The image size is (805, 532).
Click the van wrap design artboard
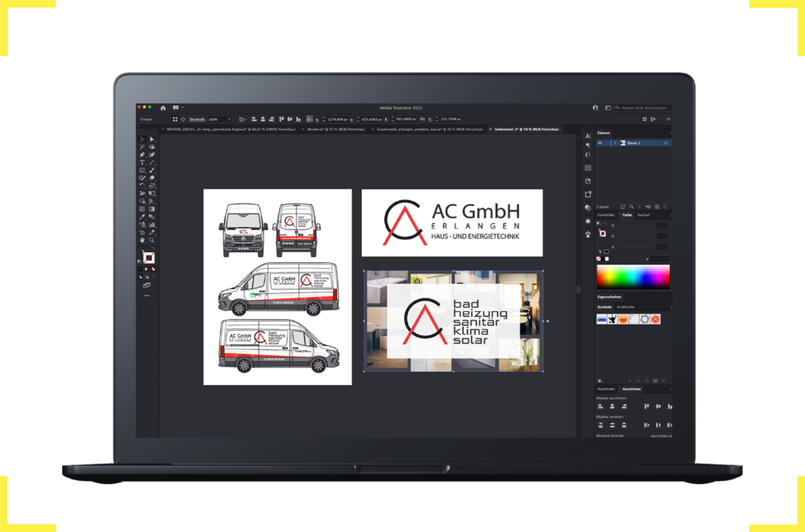click(x=278, y=287)
